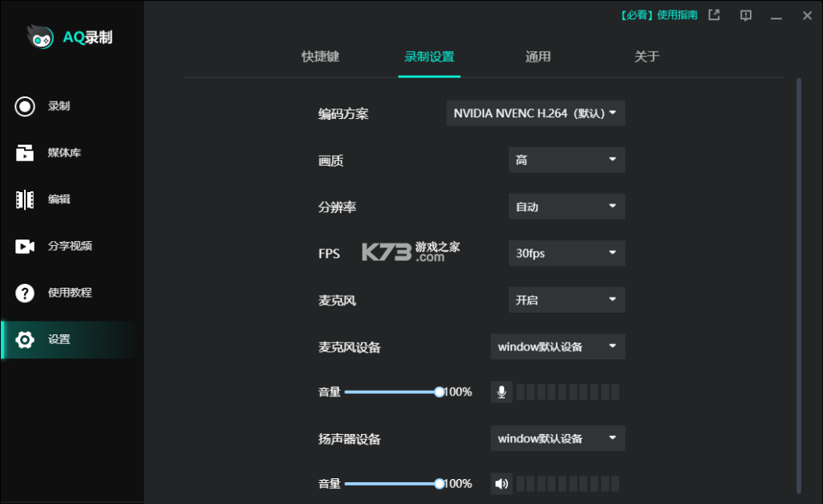Open the 分享视频 video share icon
This screenshot has height=504, width=823.
25,246
